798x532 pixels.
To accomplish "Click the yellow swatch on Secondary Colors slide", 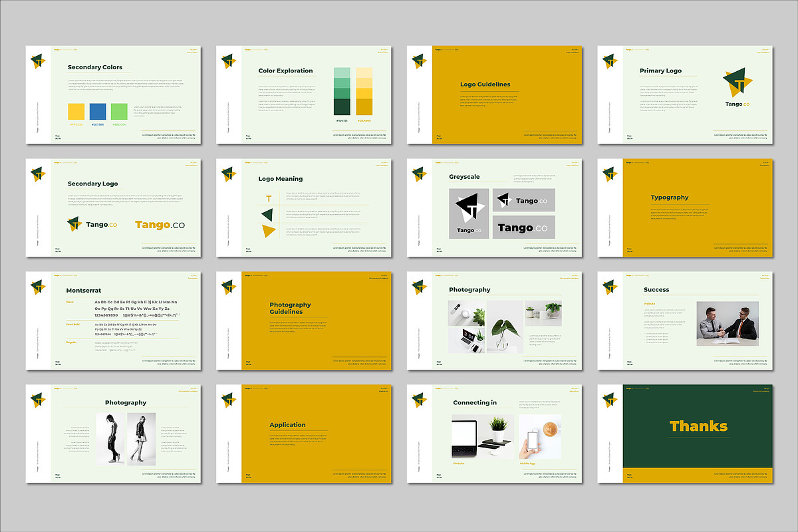I will pos(76,111).
